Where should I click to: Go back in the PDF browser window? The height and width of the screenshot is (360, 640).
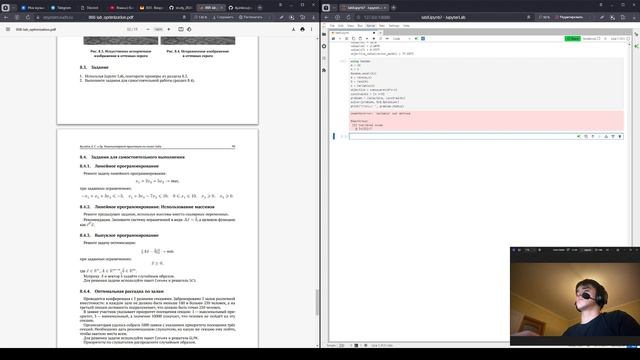(6, 18)
